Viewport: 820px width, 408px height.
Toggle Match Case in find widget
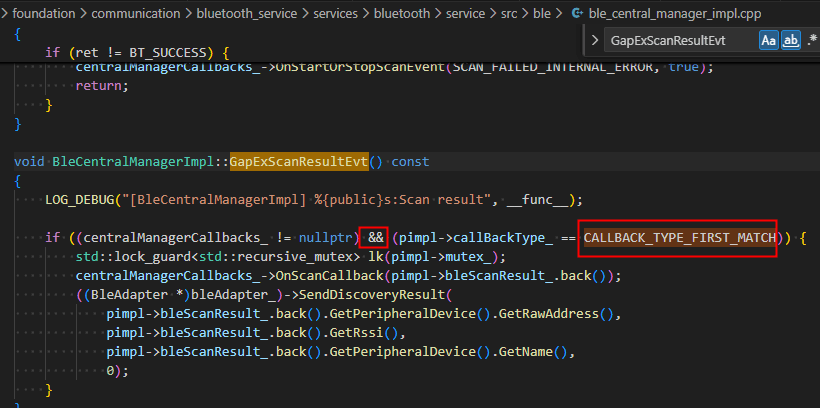pos(769,40)
